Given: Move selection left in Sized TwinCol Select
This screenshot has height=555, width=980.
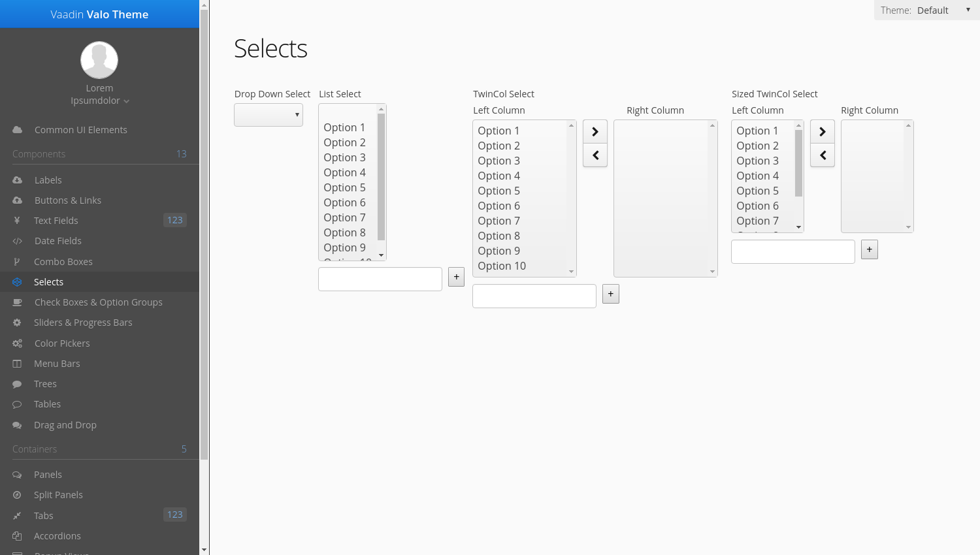Looking at the screenshot, I should pyautogui.click(x=823, y=155).
